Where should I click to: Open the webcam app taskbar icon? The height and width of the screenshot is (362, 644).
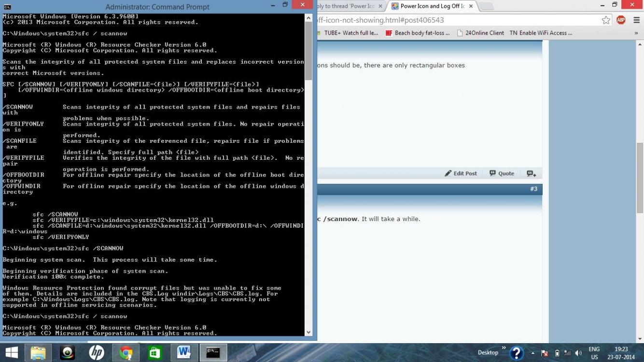67,353
